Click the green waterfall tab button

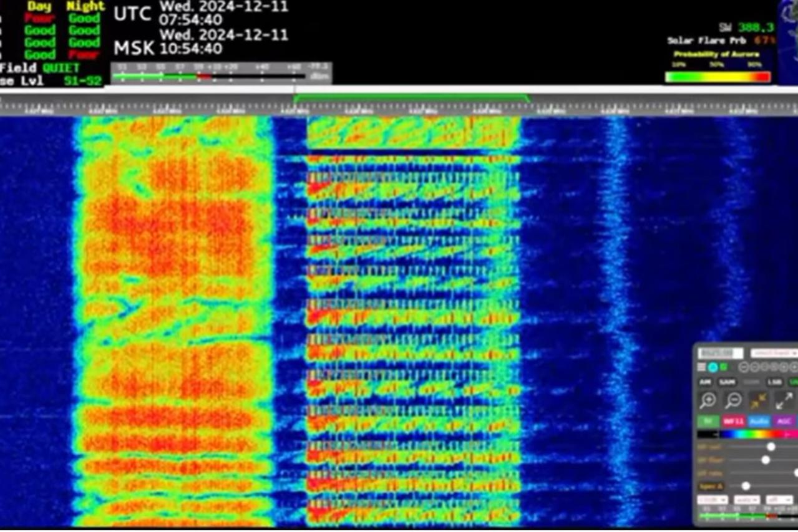708,421
